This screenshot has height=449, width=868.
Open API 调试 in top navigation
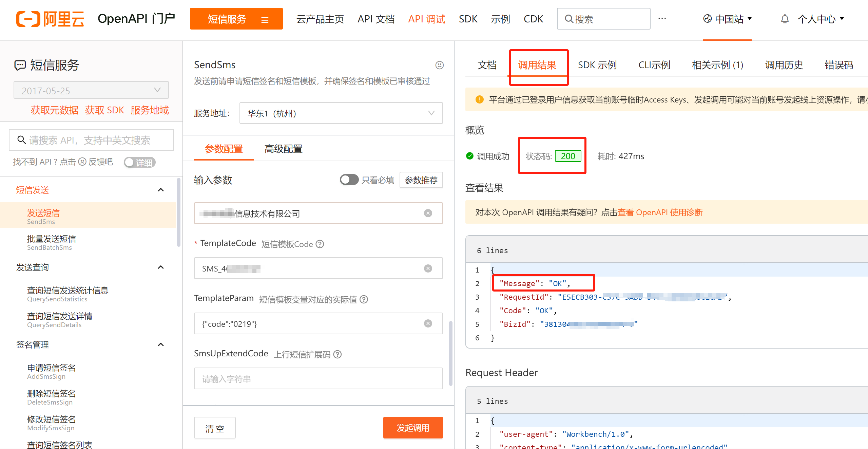(x=427, y=19)
